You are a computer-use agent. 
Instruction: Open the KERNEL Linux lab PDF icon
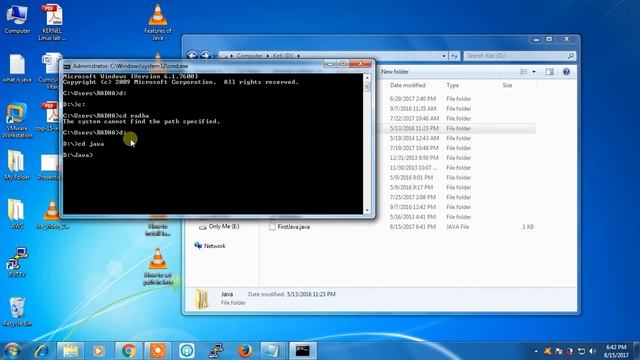click(x=52, y=22)
